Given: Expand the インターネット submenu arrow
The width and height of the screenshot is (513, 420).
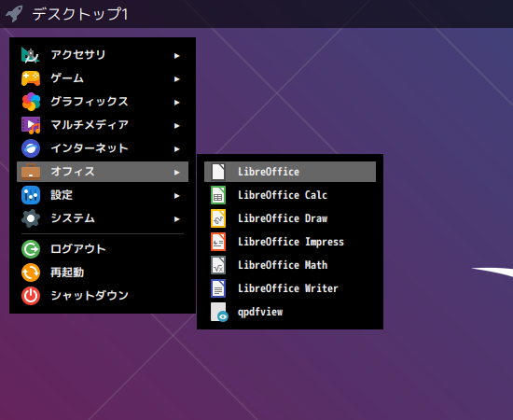Looking at the screenshot, I should (x=176, y=149).
